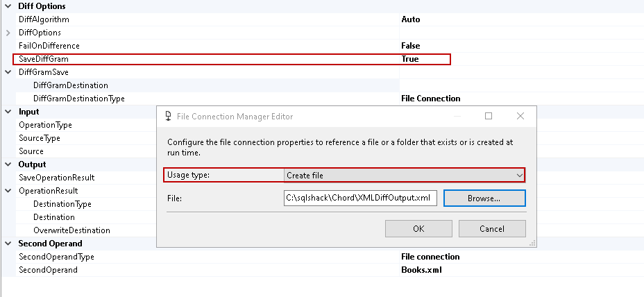Screen dimensions: 644x297
Task: Click the File path input field
Action: 360,198
